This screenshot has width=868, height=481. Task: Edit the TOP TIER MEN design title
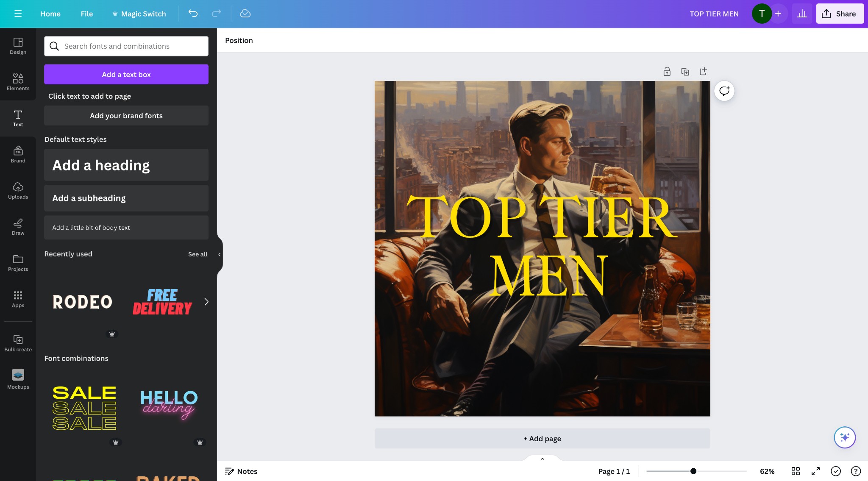pos(714,14)
